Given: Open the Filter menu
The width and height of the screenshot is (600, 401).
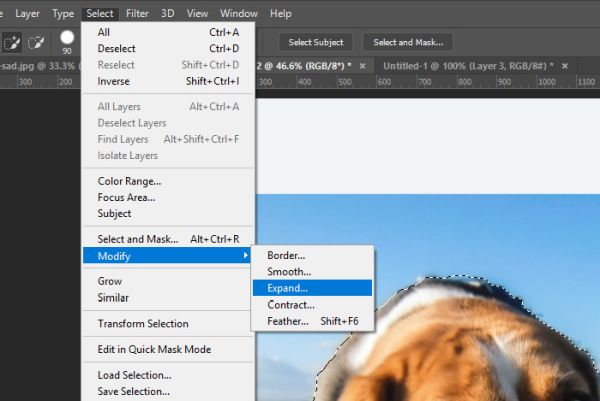Looking at the screenshot, I should [137, 14].
